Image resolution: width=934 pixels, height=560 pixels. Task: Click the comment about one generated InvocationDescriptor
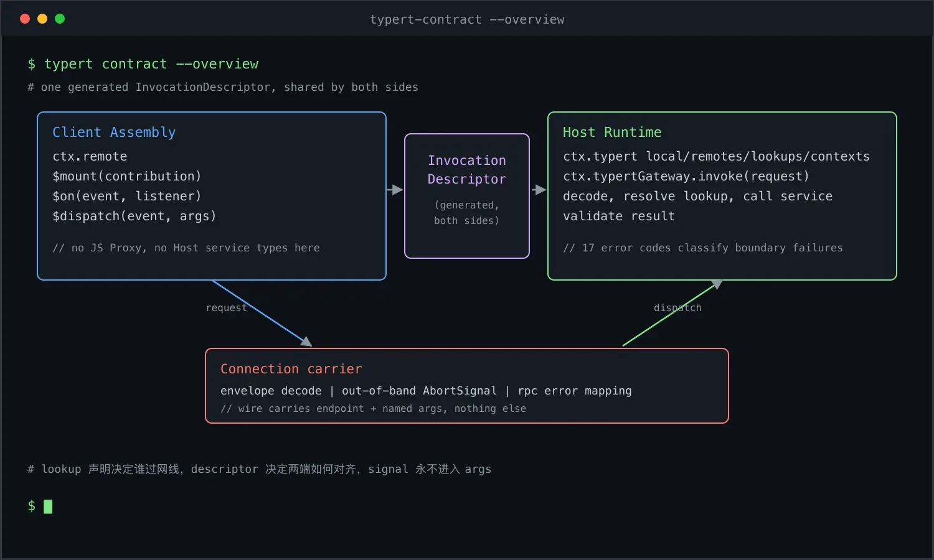click(223, 87)
